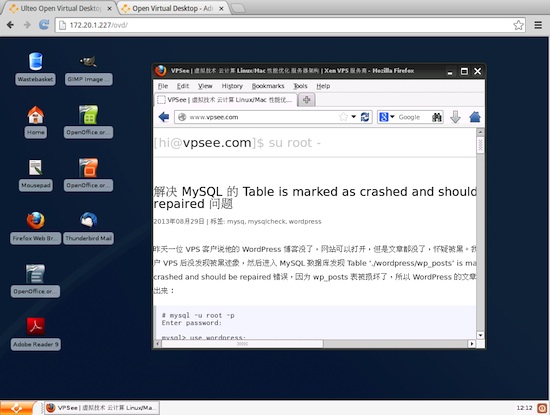The width and height of the screenshot is (550, 415).
Task: Open the Edit menu in Firefox
Action: click(183, 86)
